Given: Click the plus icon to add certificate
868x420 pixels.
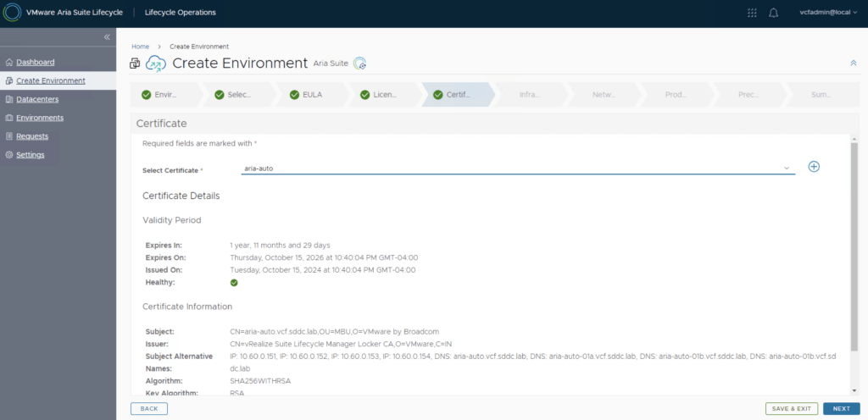Looking at the screenshot, I should [814, 167].
